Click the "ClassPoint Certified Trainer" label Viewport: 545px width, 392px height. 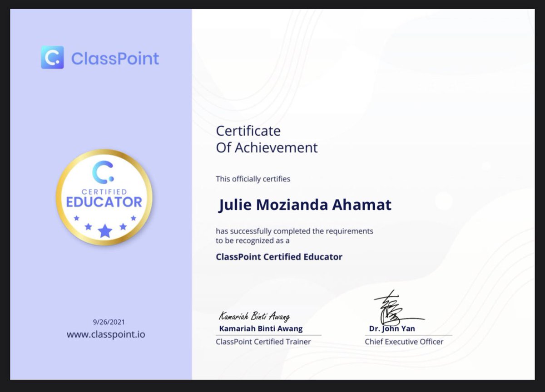[263, 342]
